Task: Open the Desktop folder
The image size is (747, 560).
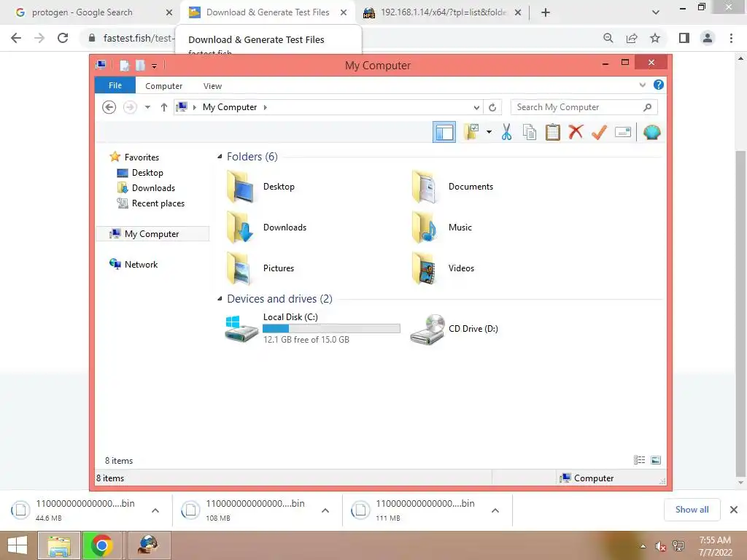Action: tap(260, 187)
